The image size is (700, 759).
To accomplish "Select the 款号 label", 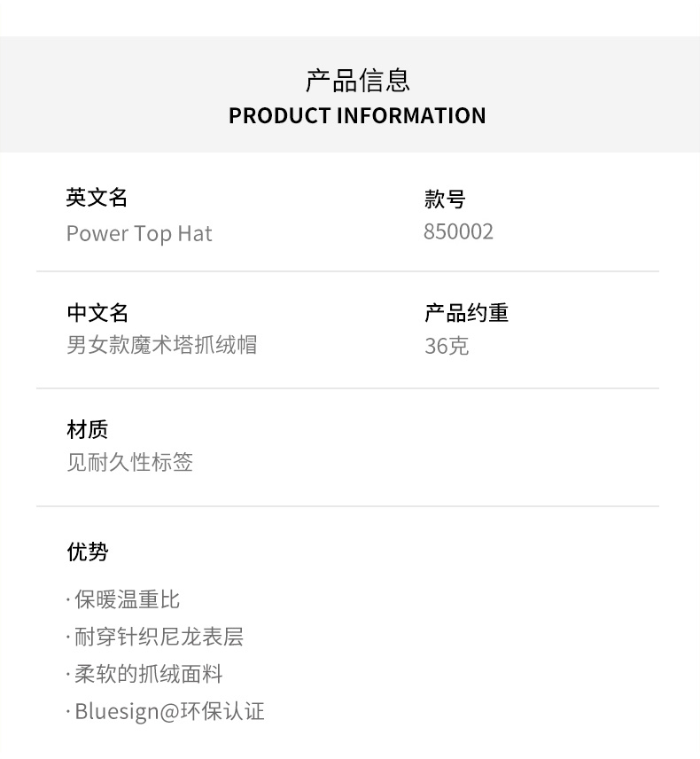I will [x=445, y=200].
